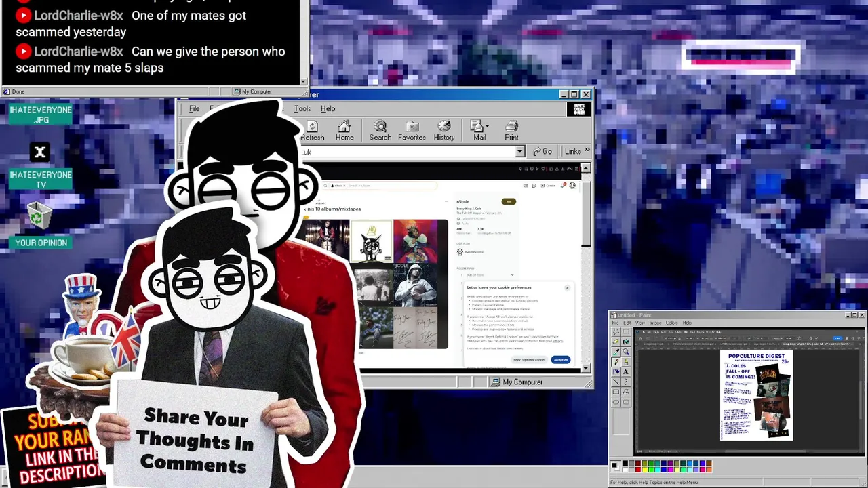Click the Internet Explorer page scroll-down arrow
Screen dimensions: 868x488
[586, 368]
